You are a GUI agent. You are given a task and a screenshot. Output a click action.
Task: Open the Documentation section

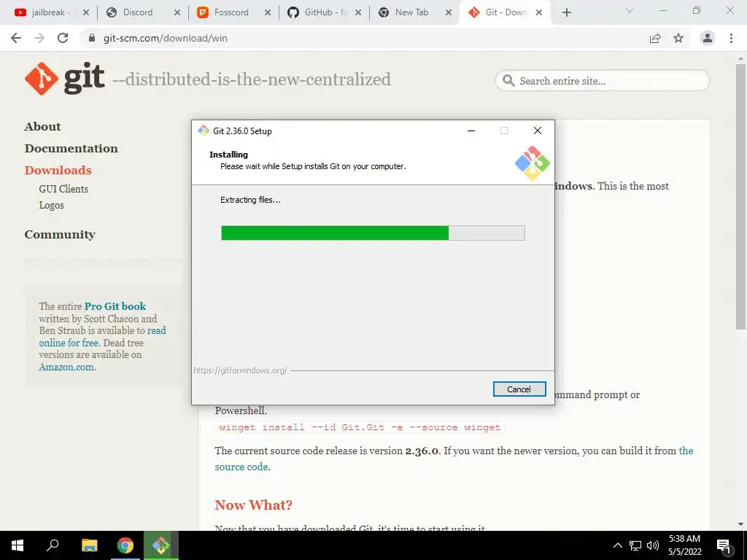pyautogui.click(x=71, y=149)
